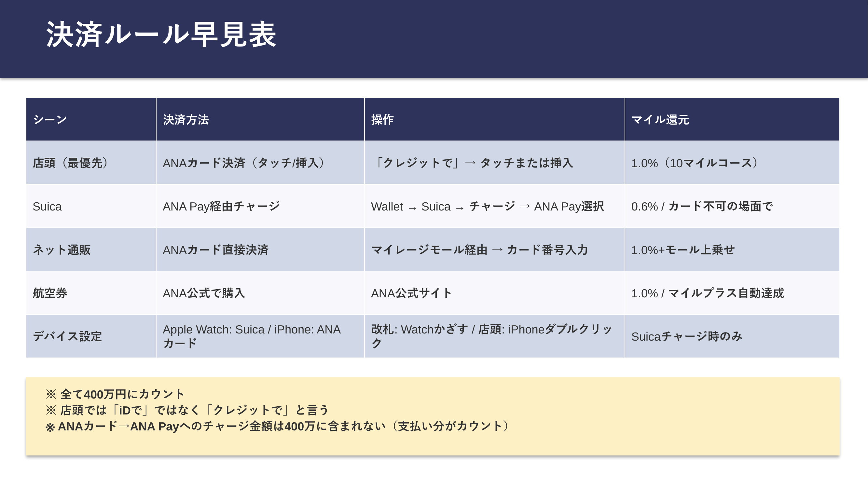Click the マイル還元 header cell

[660, 119]
